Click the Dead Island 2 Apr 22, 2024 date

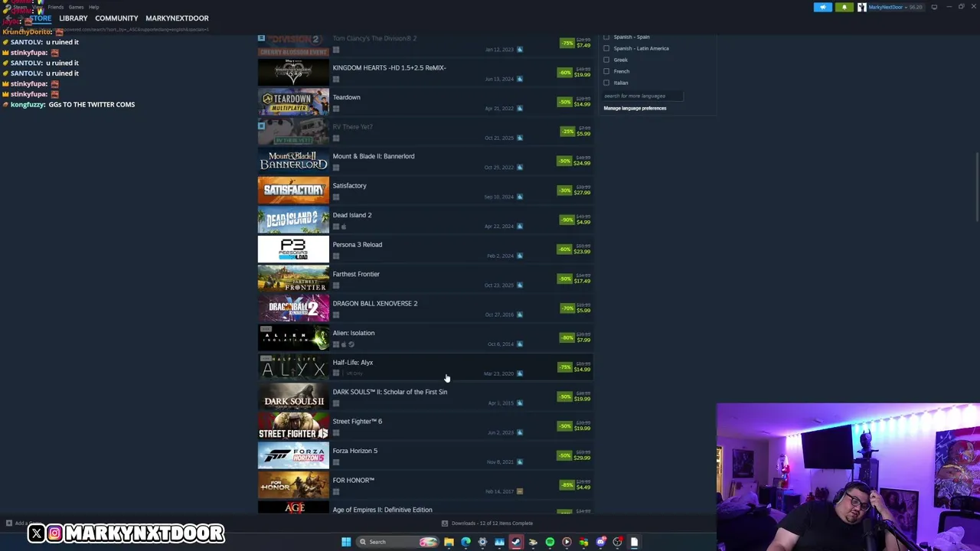499,227
